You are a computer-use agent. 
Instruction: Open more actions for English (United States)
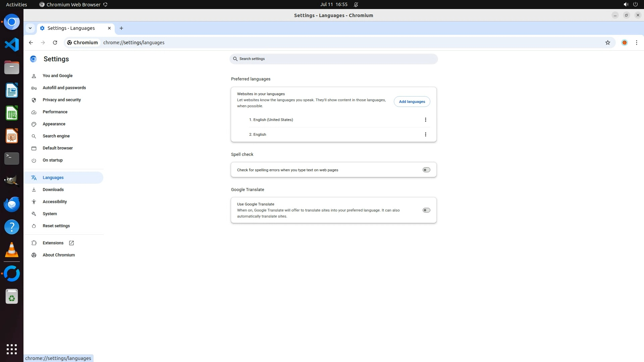tap(425, 120)
